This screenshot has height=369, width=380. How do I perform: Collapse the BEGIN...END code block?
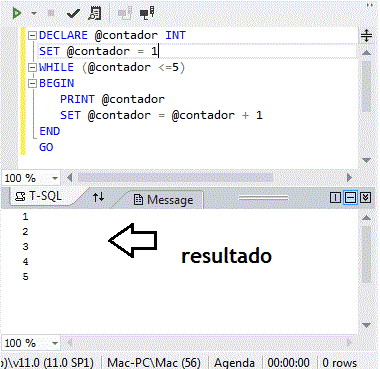coord(32,83)
